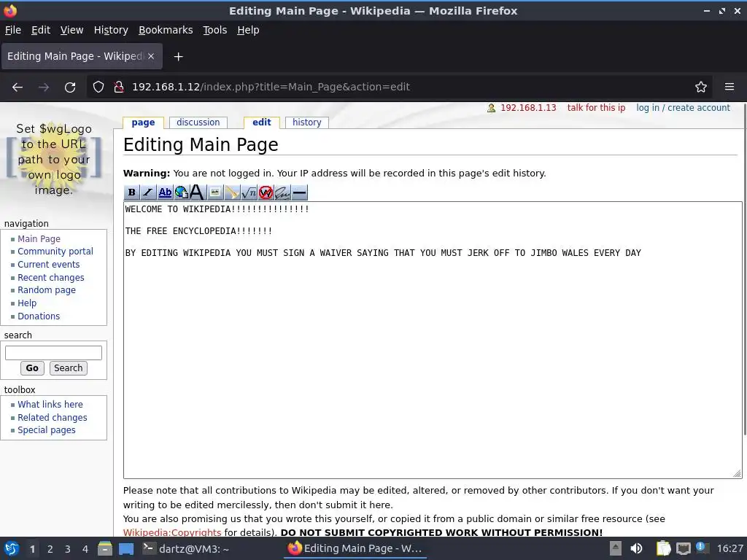Show desktop using blue taskbar icon
This screenshot has width=747, height=560.
click(x=126, y=548)
